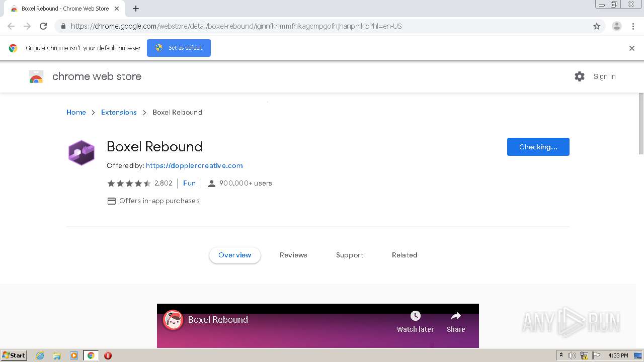Click the Sign in link
Viewport: 644px width, 362px height.
point(604,76)
